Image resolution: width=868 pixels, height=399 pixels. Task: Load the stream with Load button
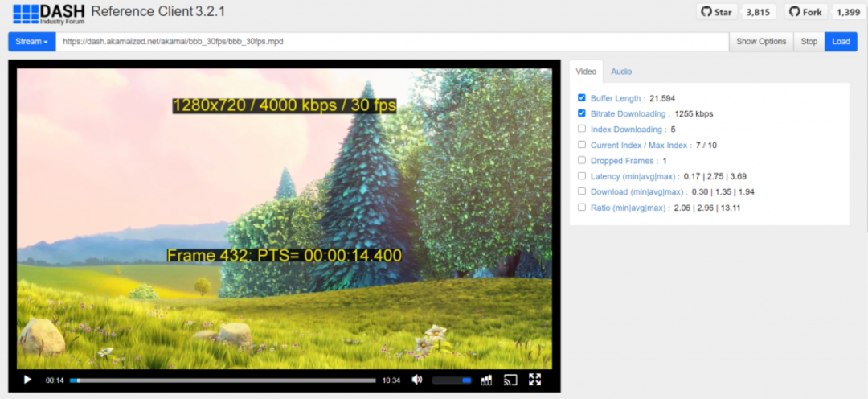841,42
